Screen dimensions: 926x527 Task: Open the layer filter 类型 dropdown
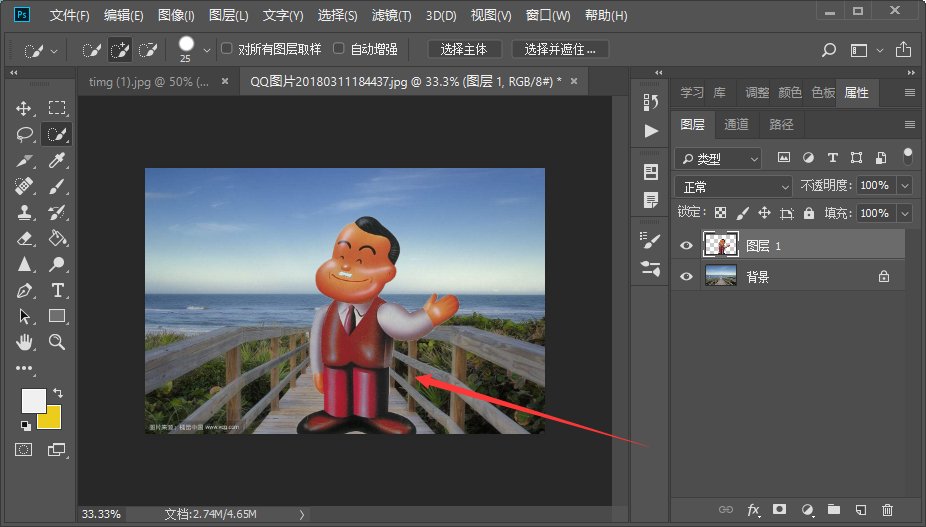point(718,158)
